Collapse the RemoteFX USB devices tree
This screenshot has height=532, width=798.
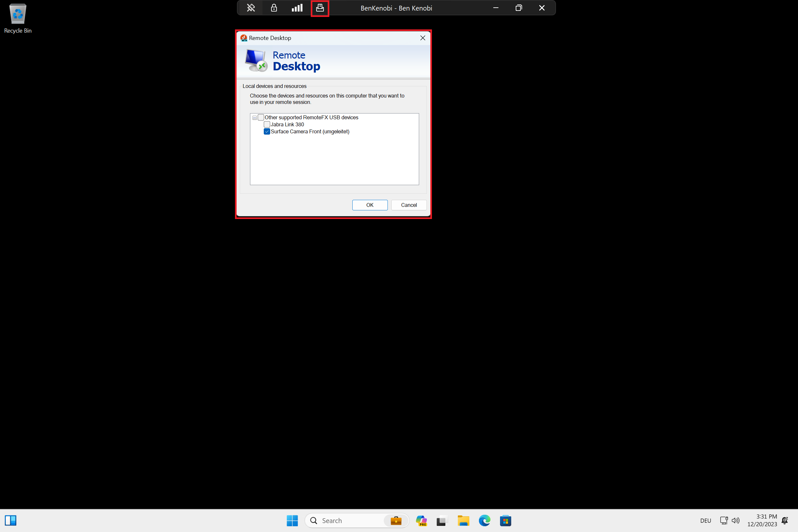254,117
